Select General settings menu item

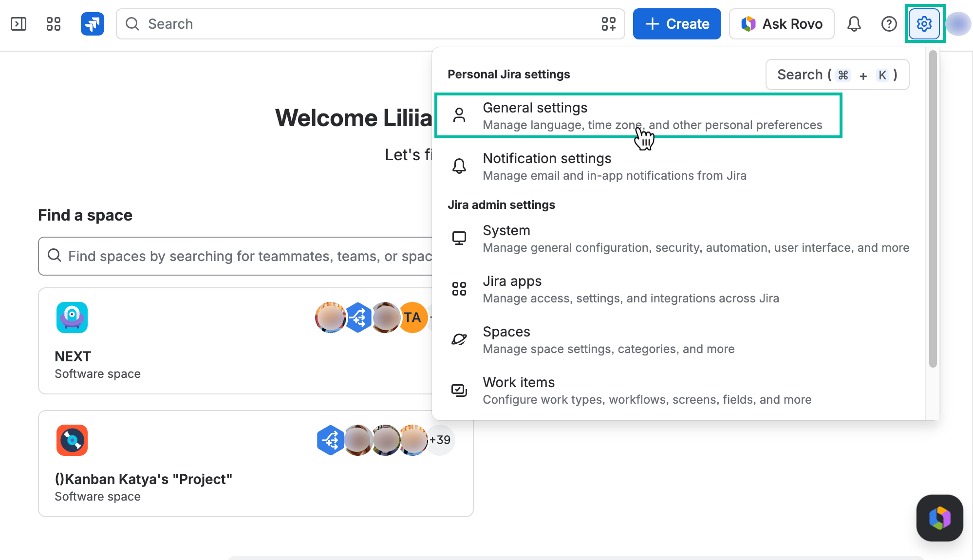638,116
